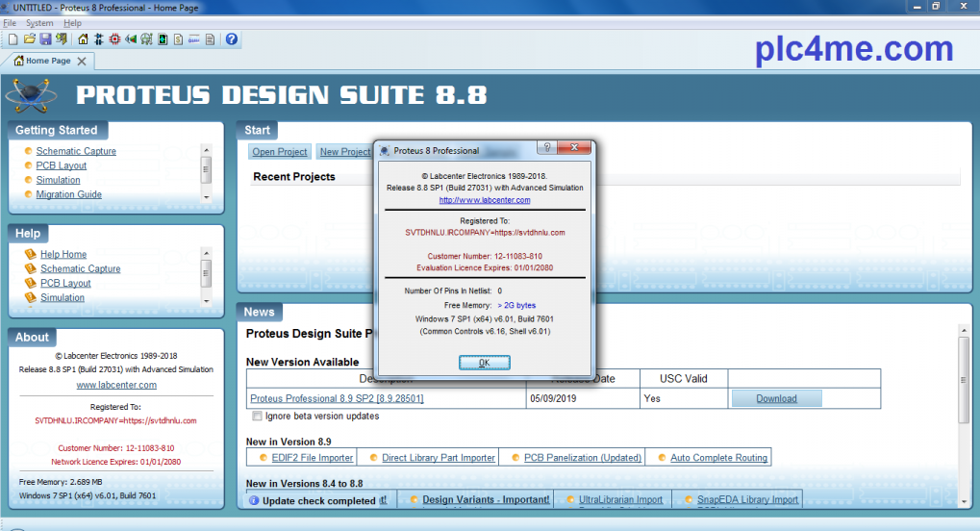Open Bill of Materials toolbar icon
Viewport: 980px width, 531px height.
178,39
